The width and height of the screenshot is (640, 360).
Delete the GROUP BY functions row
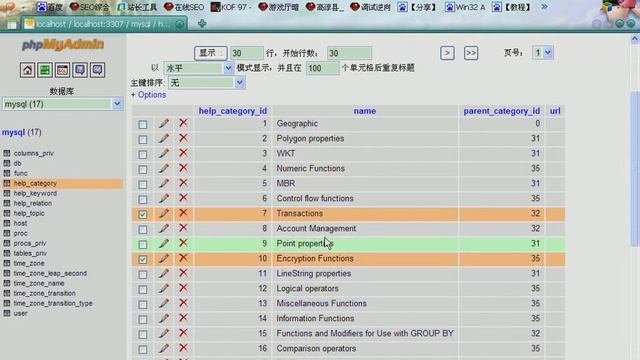[x=183, y=333]
